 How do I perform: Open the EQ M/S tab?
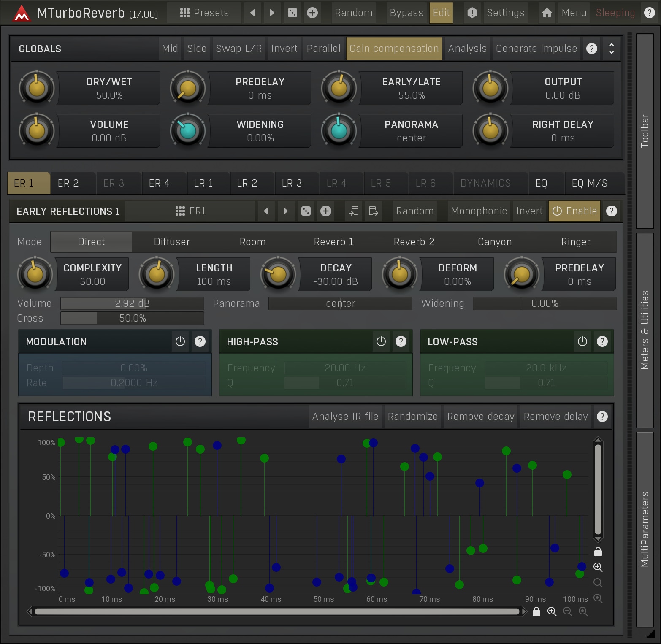[589, 183]
